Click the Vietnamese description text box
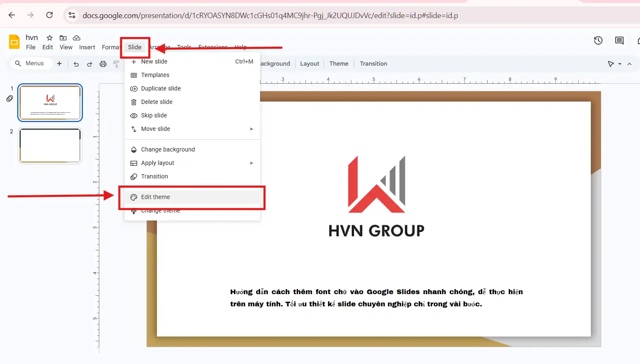 pos(377,298)
